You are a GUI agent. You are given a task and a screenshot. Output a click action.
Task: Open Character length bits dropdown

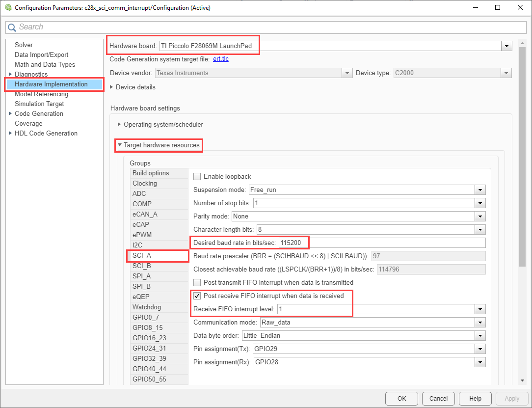tap(480, 229)
